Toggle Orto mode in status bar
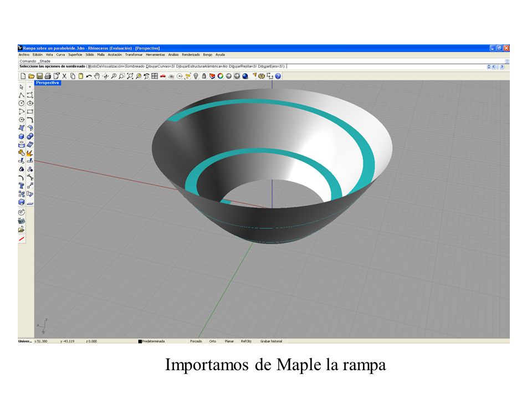Image resolution: width=532 pixels, height=399 pixels. click(212, 341)
